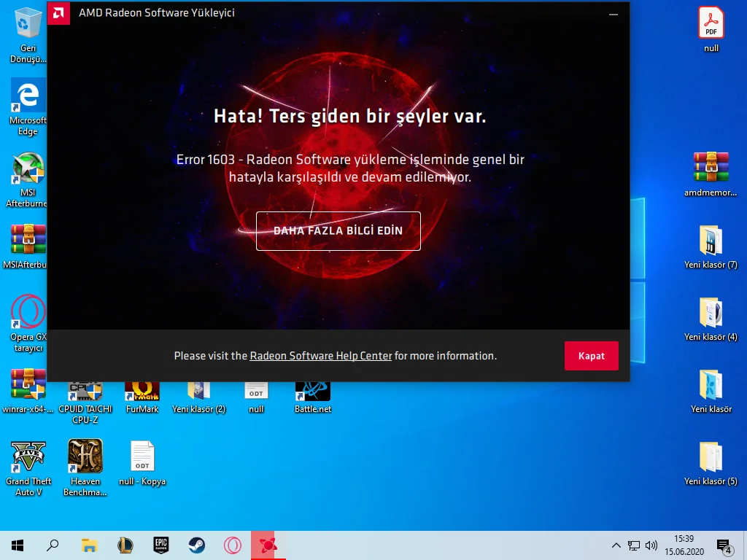Select the null PDF file icon
The width and height of the screenshot is (747, 560).
coord(711,29)
